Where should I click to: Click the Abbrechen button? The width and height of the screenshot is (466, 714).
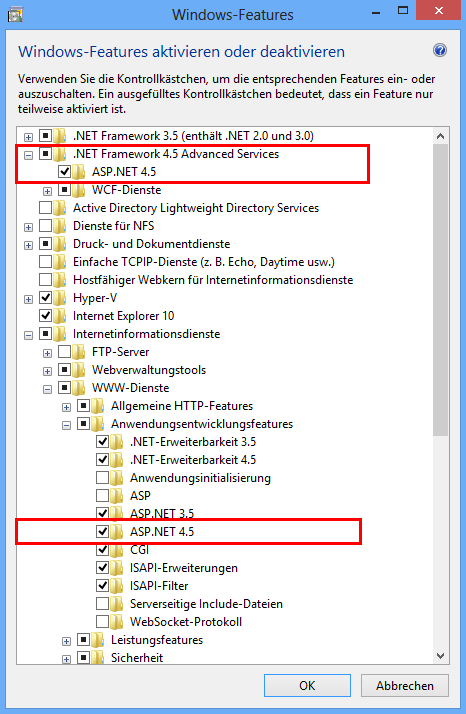point(405,686)
